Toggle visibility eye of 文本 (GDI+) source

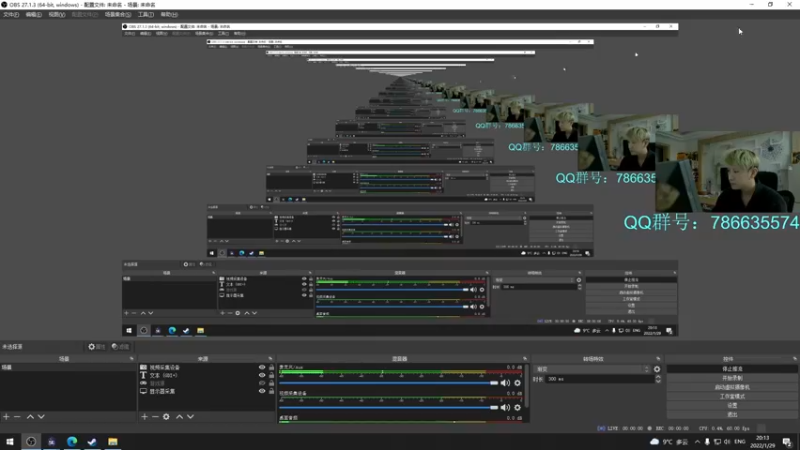[262, 375]
